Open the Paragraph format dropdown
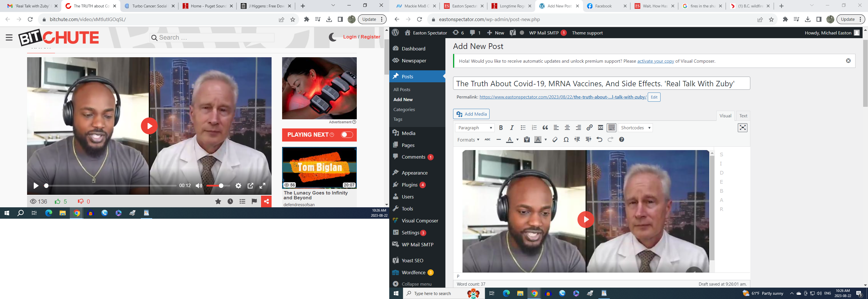868x299 pixels. 475,128
